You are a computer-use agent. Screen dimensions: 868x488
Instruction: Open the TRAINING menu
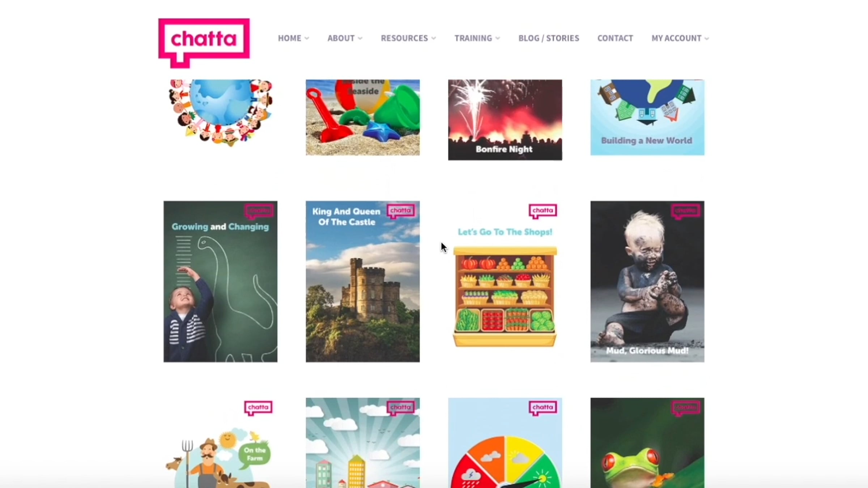tap(477, 38)
